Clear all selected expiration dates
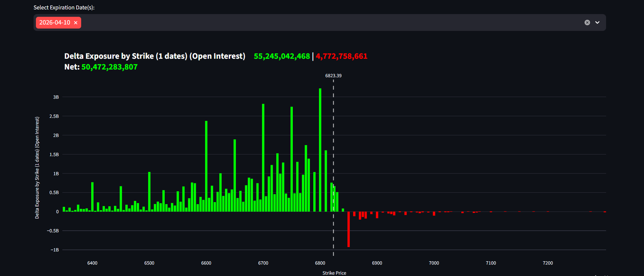This screenshot has height=276, width=644. (587, 22)
